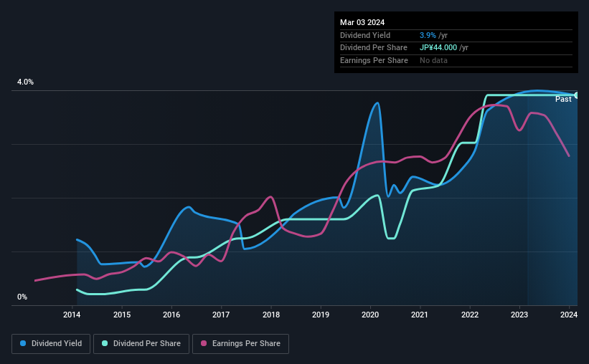Select the data point marker at chart end
The width and height of the screenshot is (589, 364).
pyautogui.click(x=577, y=95)
